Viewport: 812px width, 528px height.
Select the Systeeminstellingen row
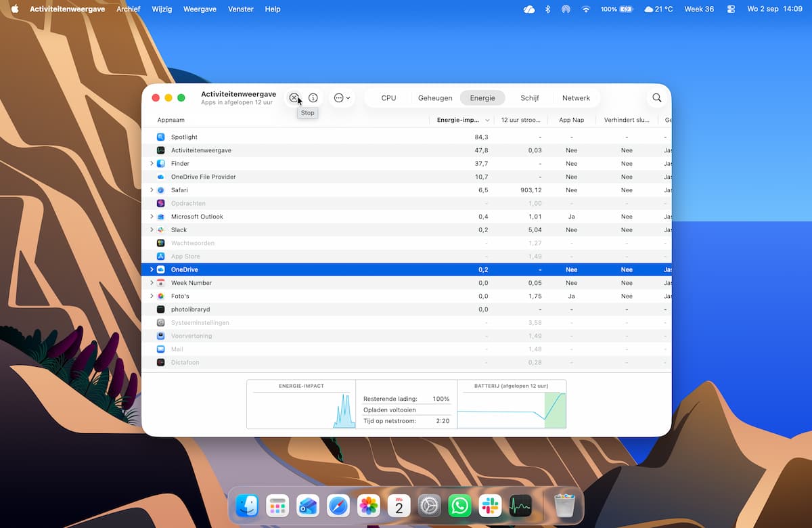(406, 322)
